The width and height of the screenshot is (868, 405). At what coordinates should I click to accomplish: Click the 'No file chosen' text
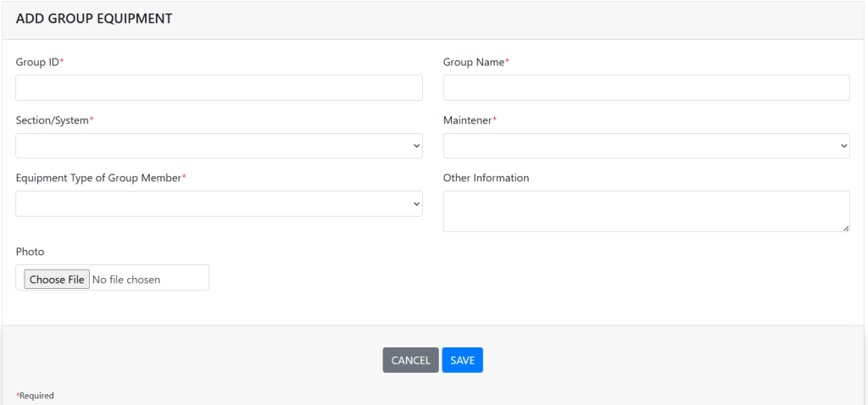126,279
